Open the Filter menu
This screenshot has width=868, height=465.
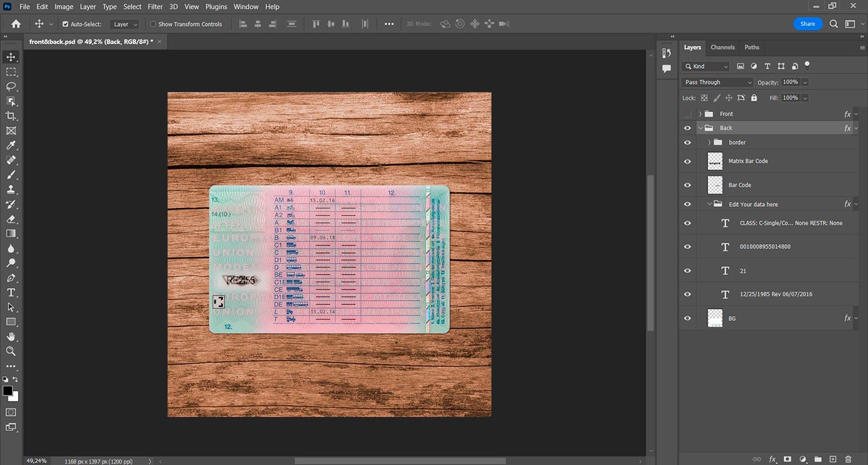[155, 7]
